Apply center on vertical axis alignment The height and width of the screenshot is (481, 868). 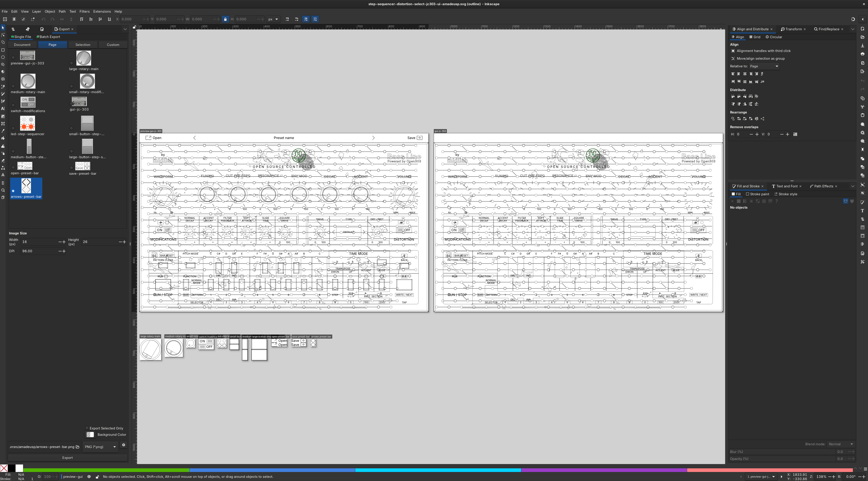point(745,73)
